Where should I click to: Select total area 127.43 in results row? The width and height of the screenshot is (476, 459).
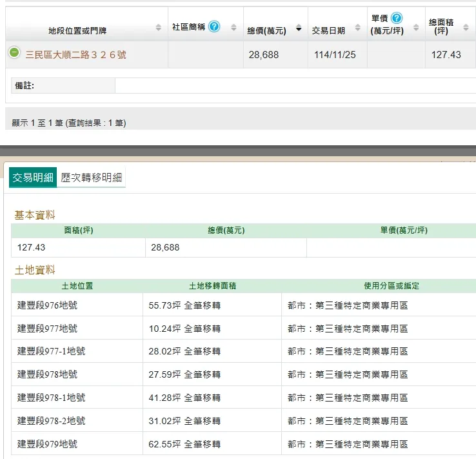[x=446, y=55]
